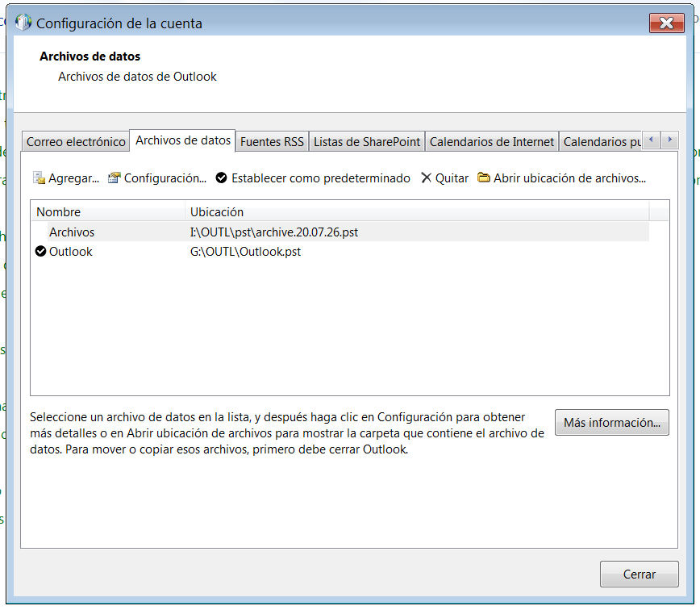Click the default checkmark beside Outlook row
Screen dimensions: 700x610
click(40, 252)
